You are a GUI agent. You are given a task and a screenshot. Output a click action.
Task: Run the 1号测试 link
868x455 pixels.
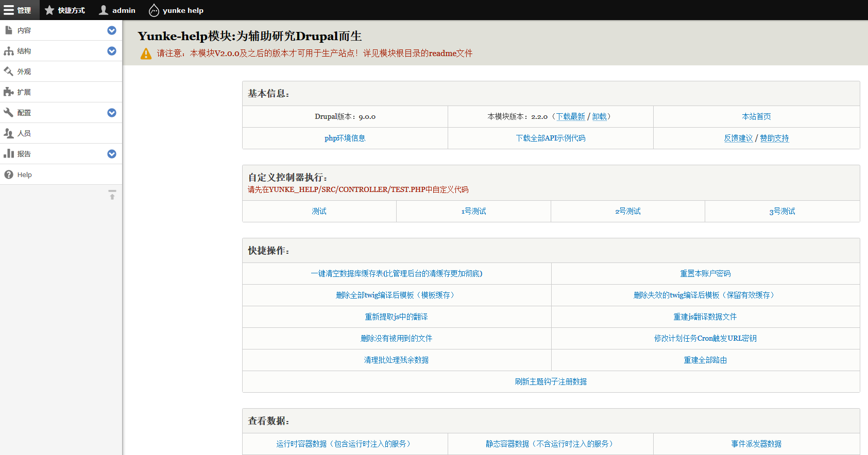coord(474,212)
